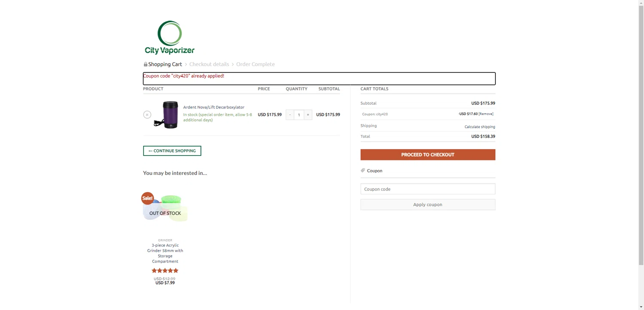Screen dimensions: 644x310
Task: Click the Coupon: city420 label
Action: (375, 114)
